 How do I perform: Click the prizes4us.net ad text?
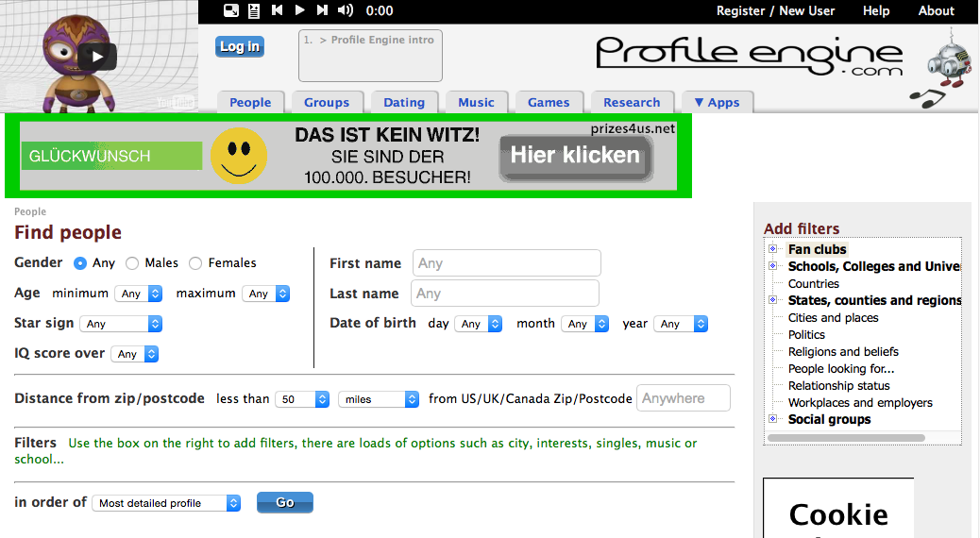pyautogui.click(x=633, y=128)
